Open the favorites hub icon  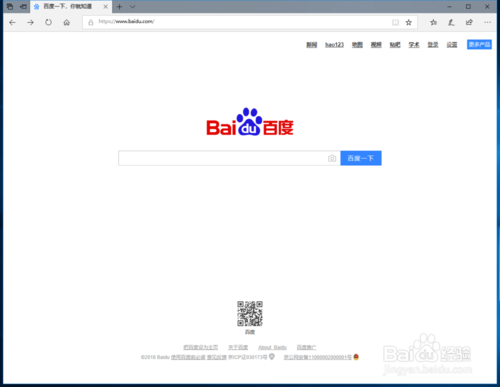point(433,22)
